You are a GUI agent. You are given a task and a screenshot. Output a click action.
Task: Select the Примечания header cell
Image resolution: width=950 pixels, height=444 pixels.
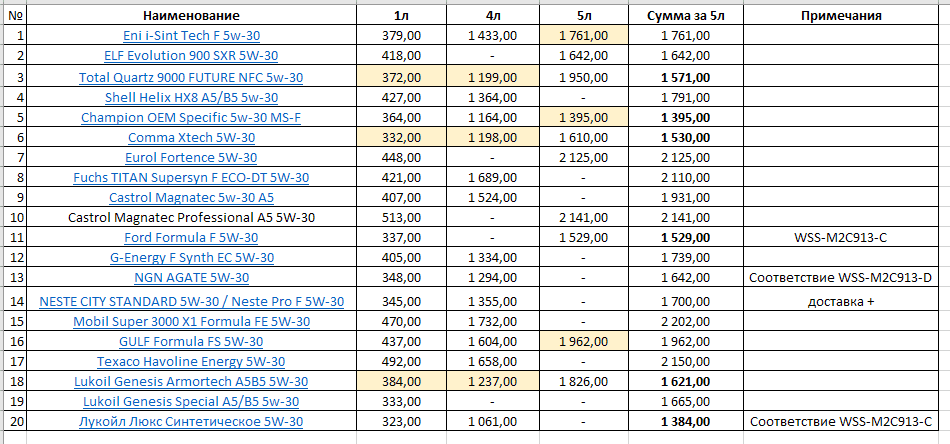tap(841, 16)
